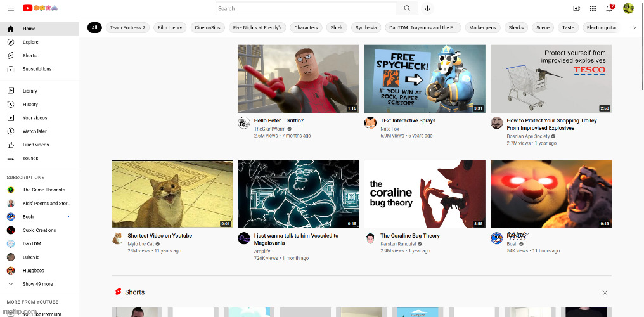644x317 pixels.
Task: Open the hamburger guide menu
Action: (x=11, y=8)
